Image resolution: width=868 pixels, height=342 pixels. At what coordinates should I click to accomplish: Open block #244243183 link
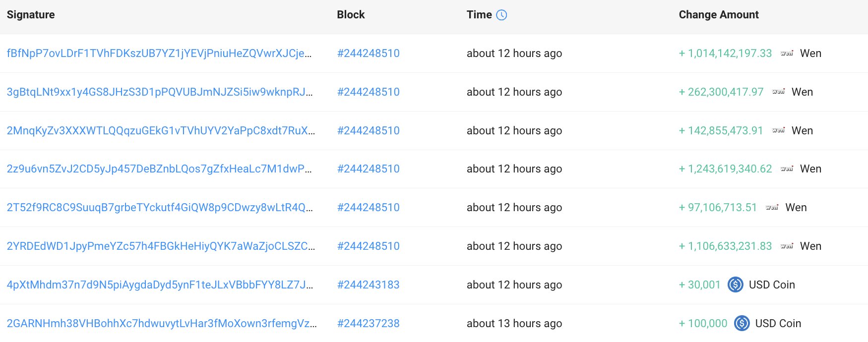pos(368,285)
